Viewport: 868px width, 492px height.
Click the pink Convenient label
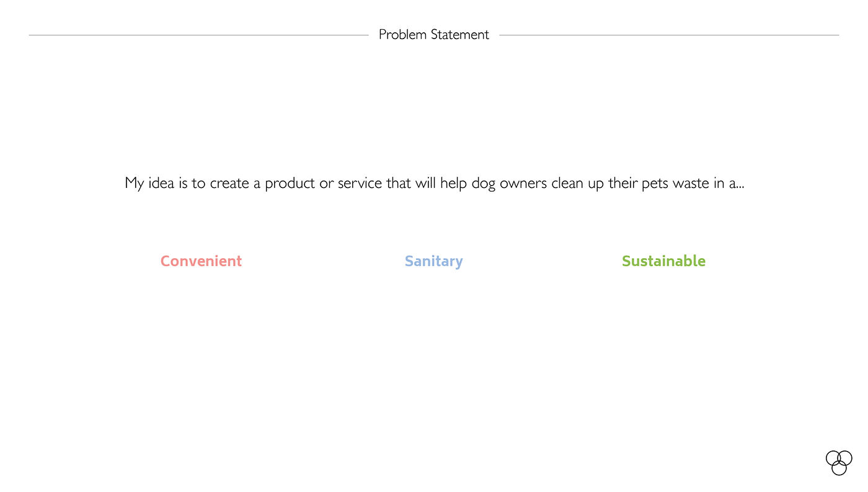tap(201, 261)
